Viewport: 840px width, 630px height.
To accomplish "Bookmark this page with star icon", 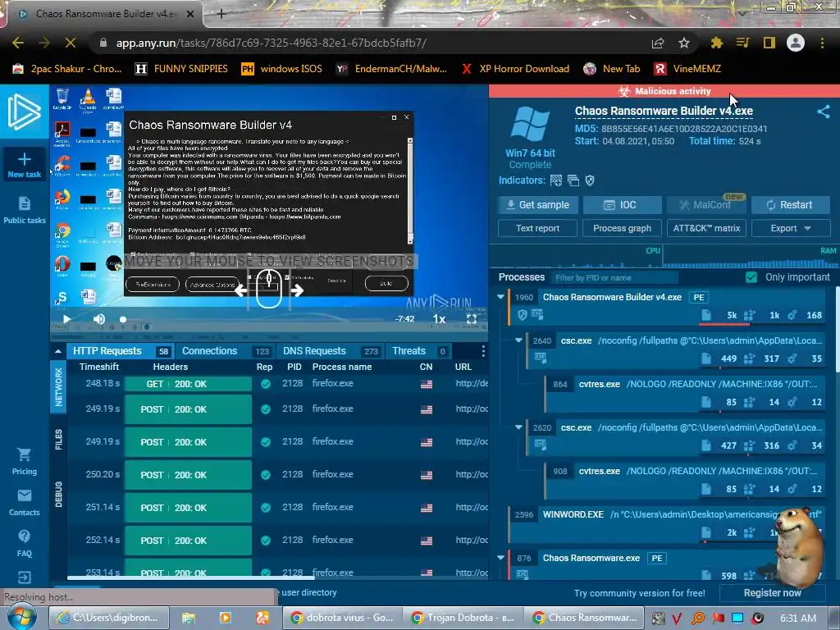I will tap(684, 43).
